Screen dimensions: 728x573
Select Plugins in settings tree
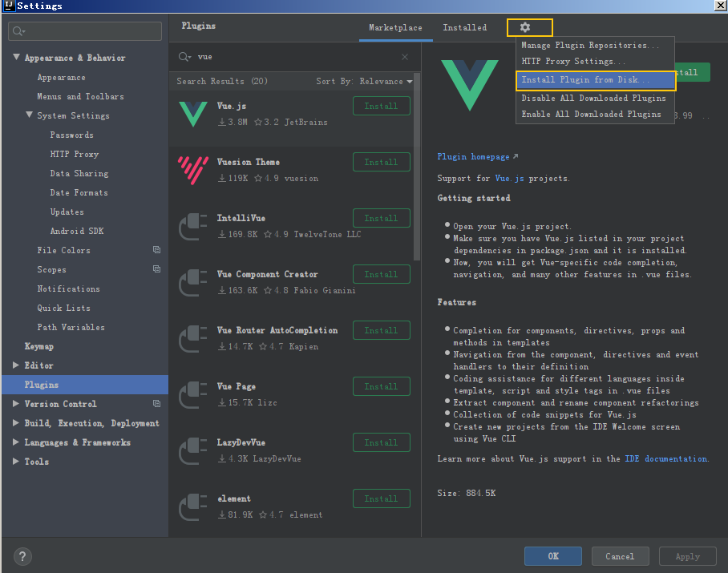(x=85, y=385)
